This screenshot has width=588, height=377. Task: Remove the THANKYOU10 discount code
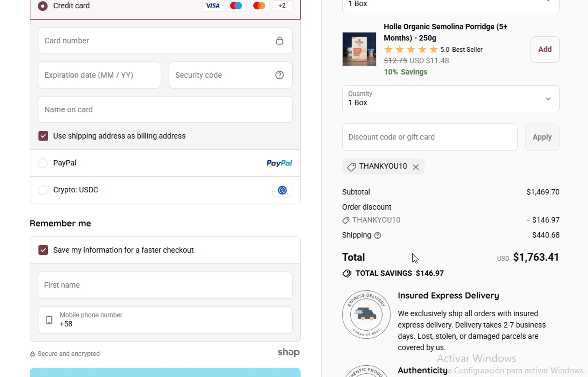pyautogui.click(x=416, y=167)
